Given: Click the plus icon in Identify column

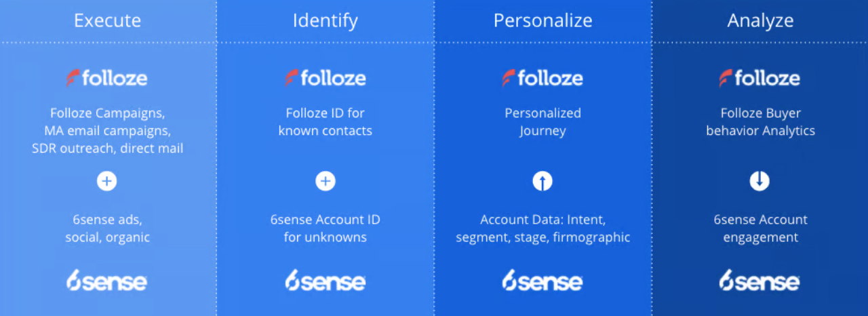Looking at the screenshot, I should (325, 181).
